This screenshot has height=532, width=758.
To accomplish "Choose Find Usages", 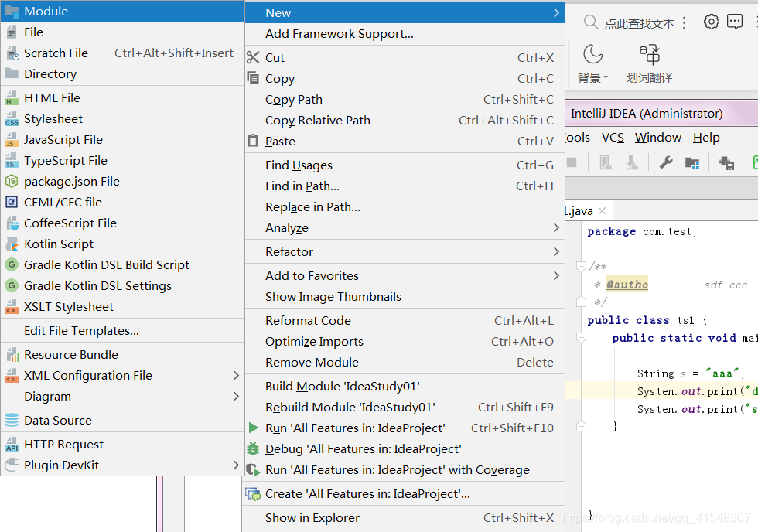I will tap(405, 165).
